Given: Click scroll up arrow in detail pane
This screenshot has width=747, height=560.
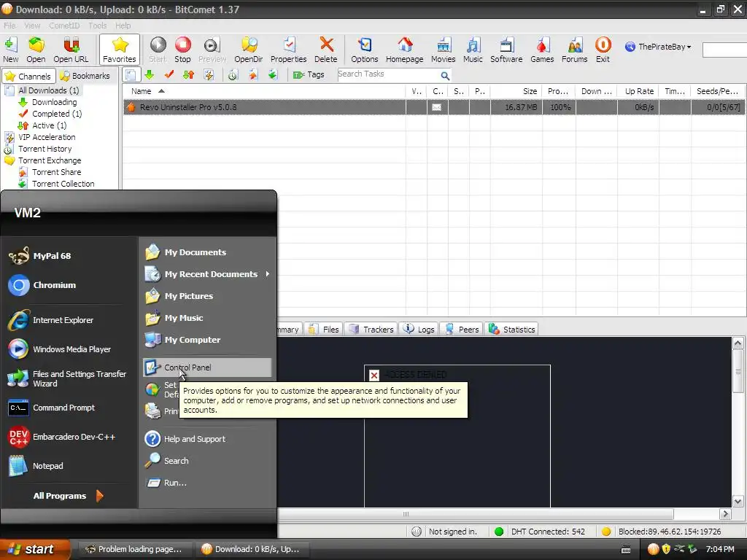Looking at the screenshot, I should point(738,343).
